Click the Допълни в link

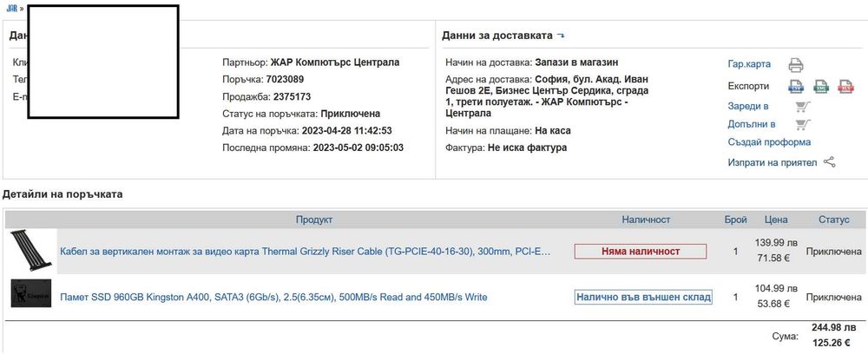(751, 125)
